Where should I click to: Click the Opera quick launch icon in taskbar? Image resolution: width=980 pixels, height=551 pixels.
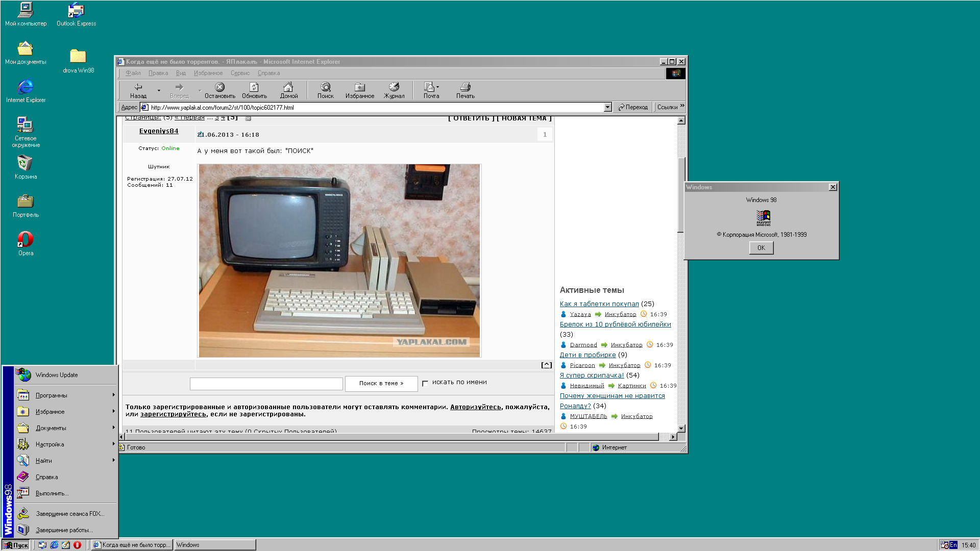click(78, 545)
